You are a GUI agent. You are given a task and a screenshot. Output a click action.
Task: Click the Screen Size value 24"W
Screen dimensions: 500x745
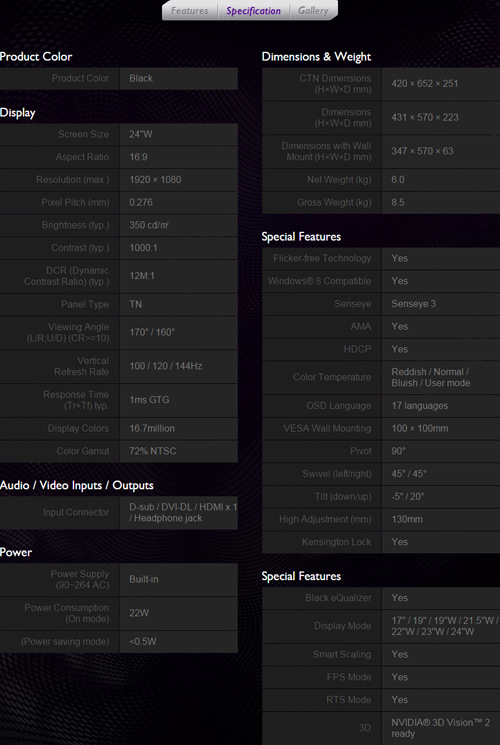[141, 134]
